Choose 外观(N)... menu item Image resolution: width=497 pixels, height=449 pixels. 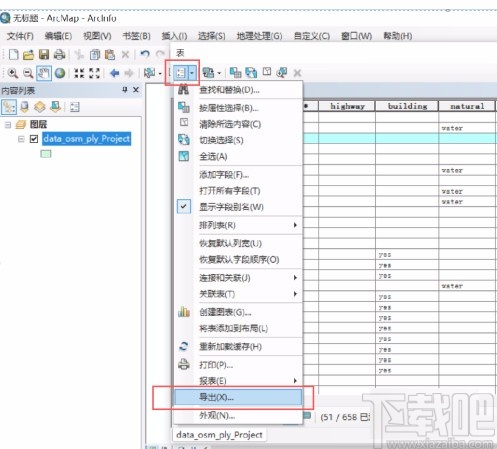click(238, 416)
